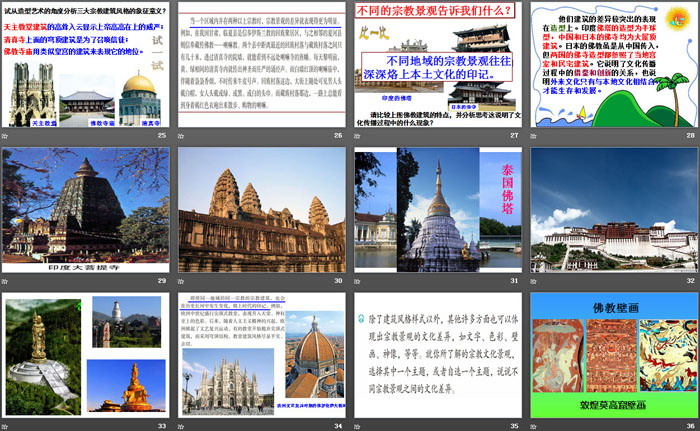Screen dimensions: 700x431
Task: Select slide 28 with the palm tree
Action: click(612, 65)
